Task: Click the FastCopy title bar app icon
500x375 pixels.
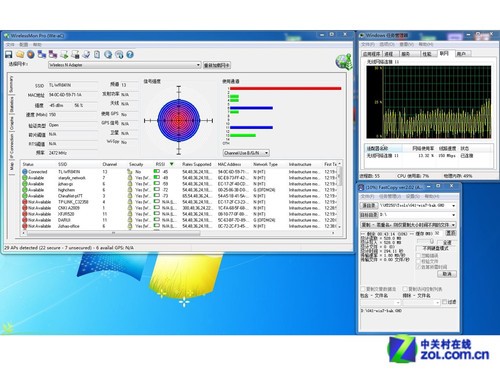Action: coord(361,187)
